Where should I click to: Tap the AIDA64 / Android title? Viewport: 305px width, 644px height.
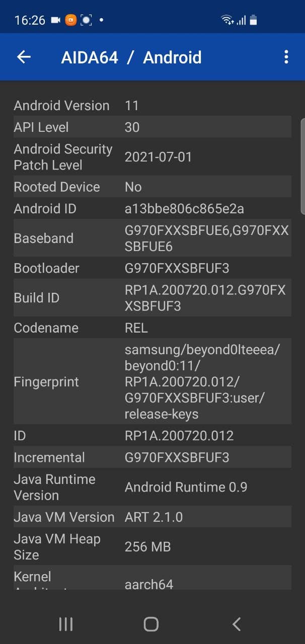pos(131,57)
